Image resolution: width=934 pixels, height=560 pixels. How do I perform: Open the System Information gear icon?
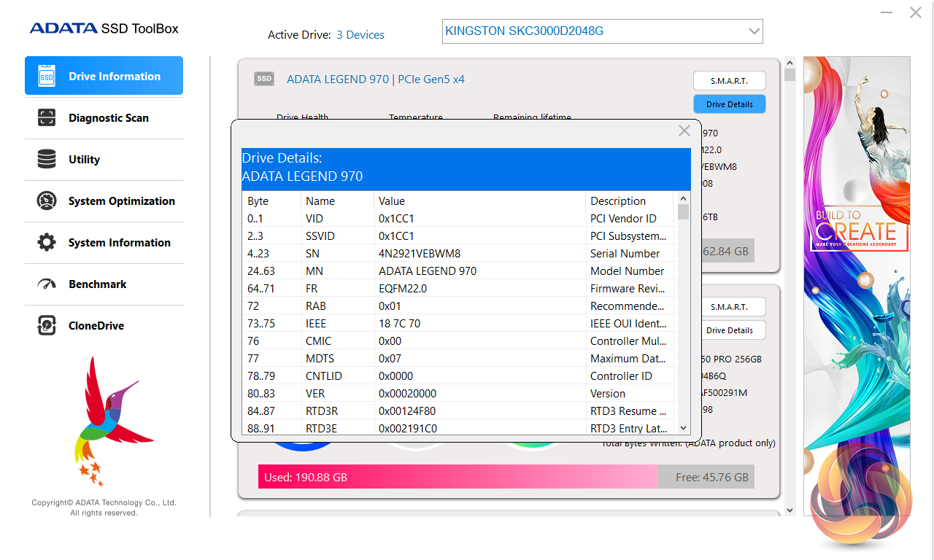[46, 243]
